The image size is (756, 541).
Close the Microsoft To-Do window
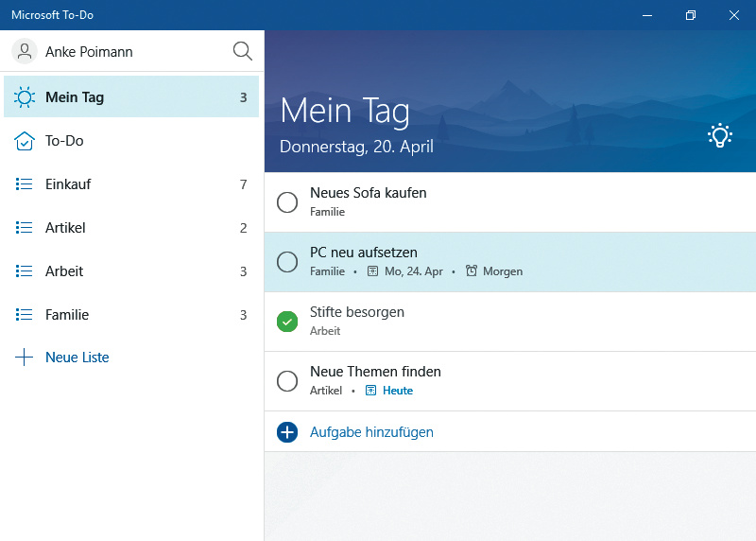pyautogui.click(x=734, y=15)
